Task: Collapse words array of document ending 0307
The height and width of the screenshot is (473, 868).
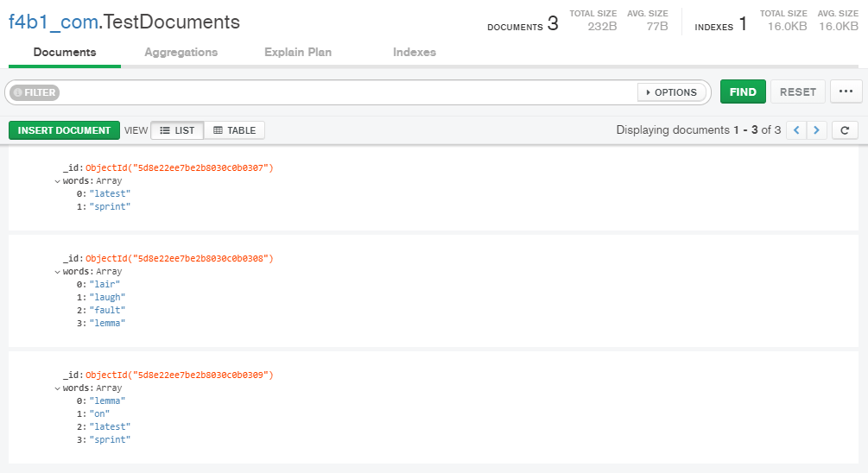Action: click(58, 181)
